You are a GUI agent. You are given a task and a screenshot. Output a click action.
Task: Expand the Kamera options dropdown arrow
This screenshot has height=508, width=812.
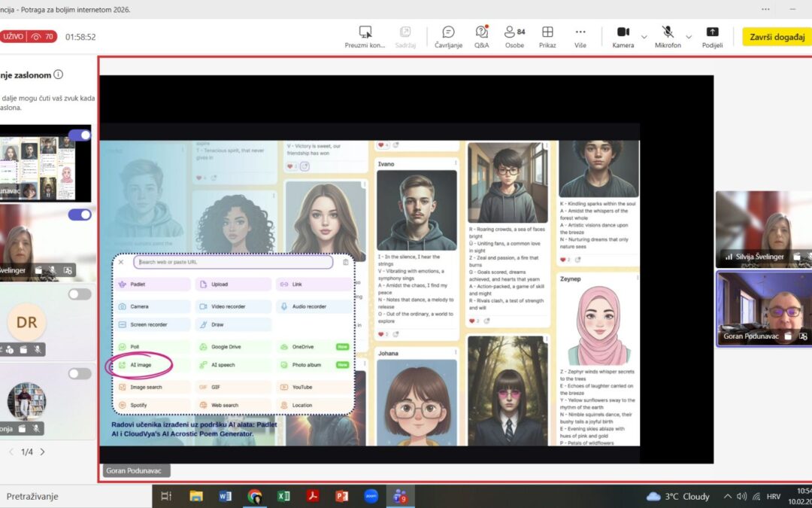point(644,36)
